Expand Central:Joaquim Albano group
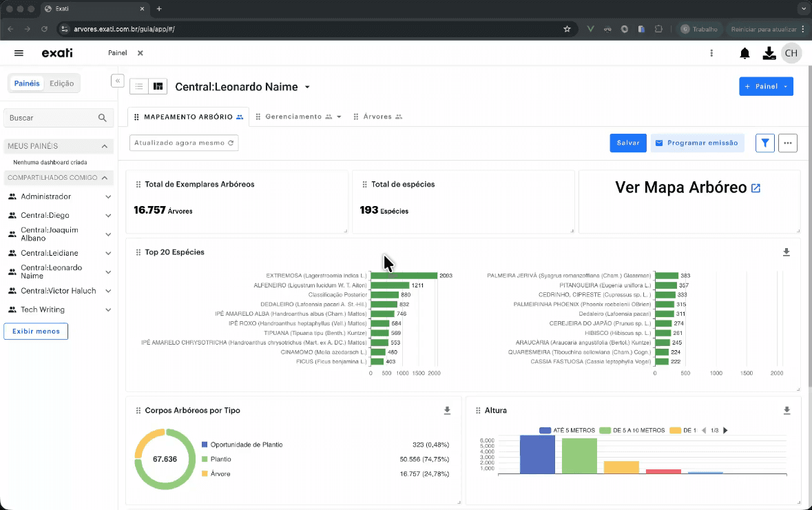Screen dimensions: 812x510 click(x=108, y=234)
